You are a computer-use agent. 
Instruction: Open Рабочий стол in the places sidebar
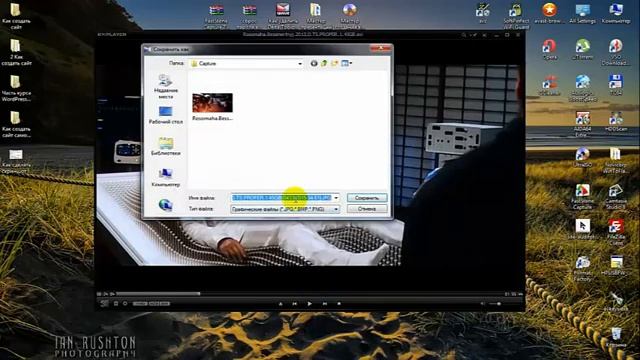(x=165, y=115)
